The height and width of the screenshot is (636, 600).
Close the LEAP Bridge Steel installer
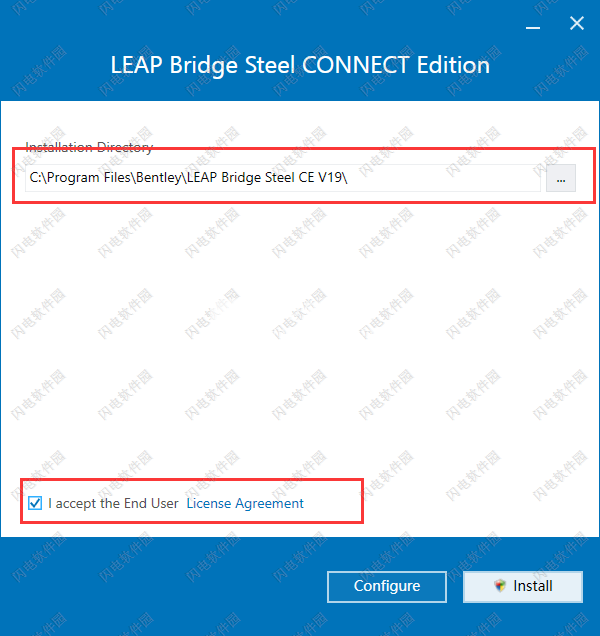[x=576, y=24]
